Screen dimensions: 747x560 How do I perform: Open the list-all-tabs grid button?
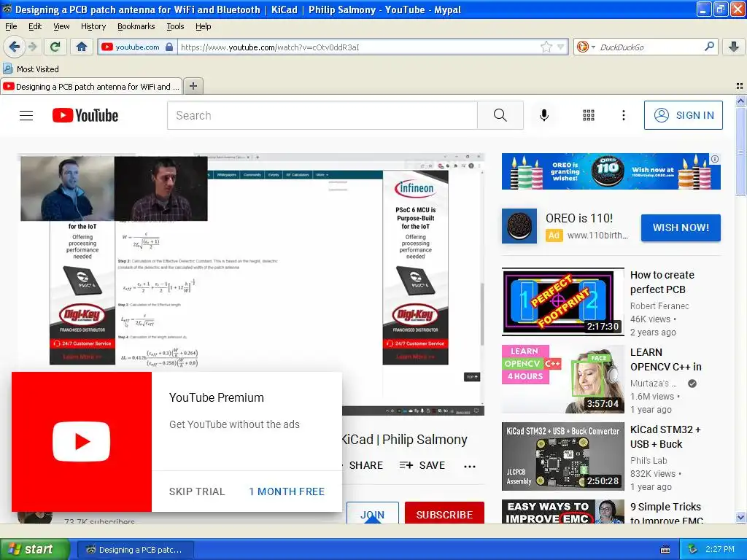(x=740, y=86)
